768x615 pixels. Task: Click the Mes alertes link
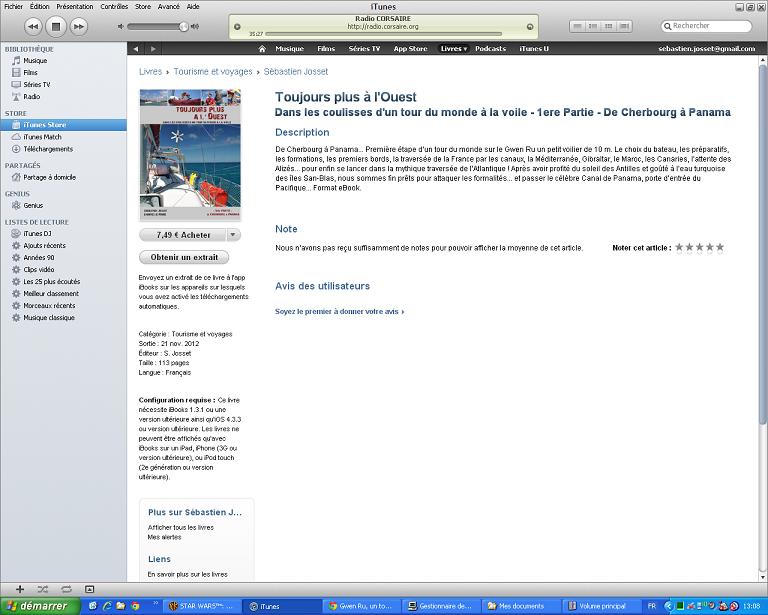(x=165, y=537)
